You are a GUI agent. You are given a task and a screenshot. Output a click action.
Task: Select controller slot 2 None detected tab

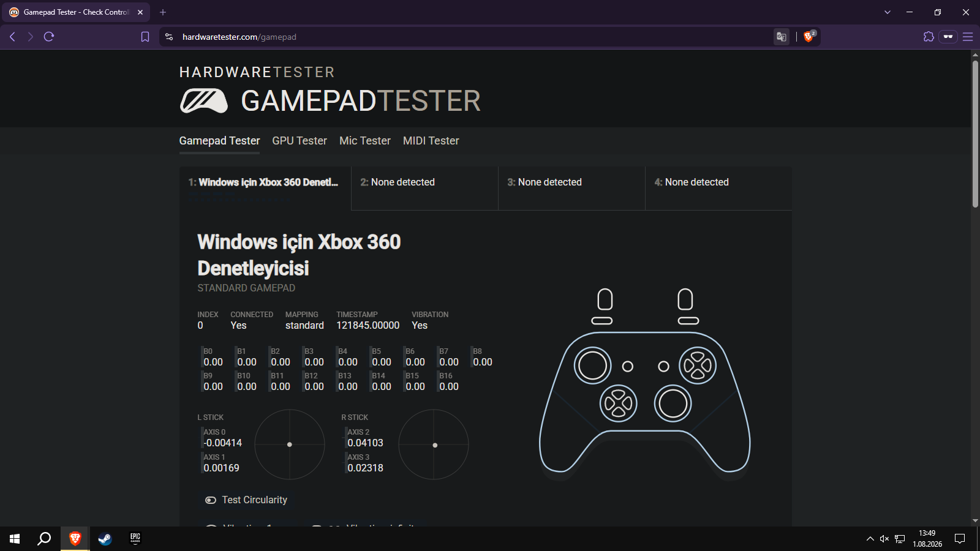tap(424, 188)
